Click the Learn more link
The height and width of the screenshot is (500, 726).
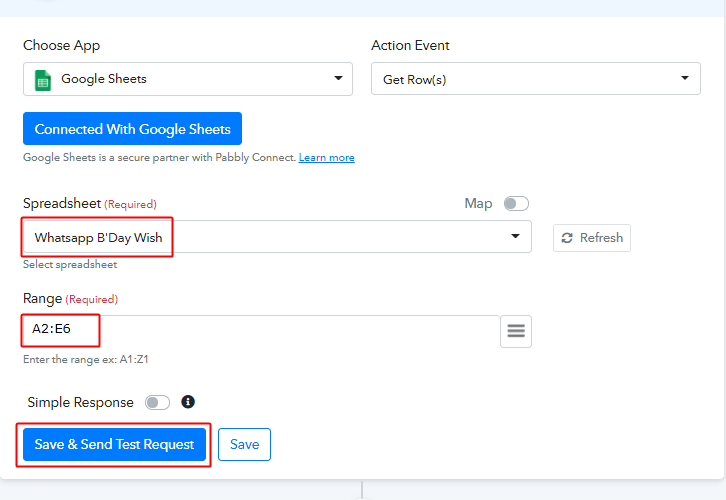pos(326,157)
